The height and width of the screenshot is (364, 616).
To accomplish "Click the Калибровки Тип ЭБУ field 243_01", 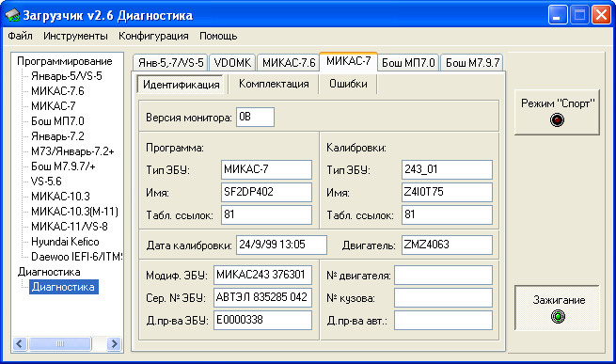I will pyautogui.click(x=447, y=170).
